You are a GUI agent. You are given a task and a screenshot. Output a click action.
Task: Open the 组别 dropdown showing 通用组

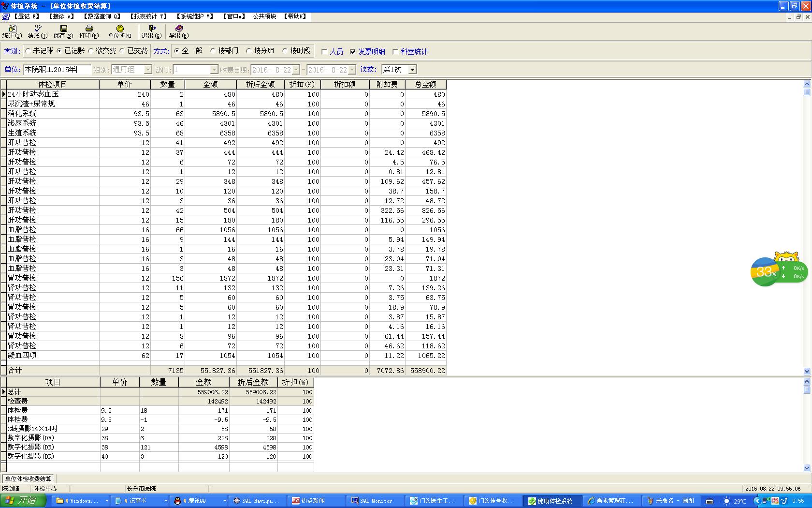(148, 70)
